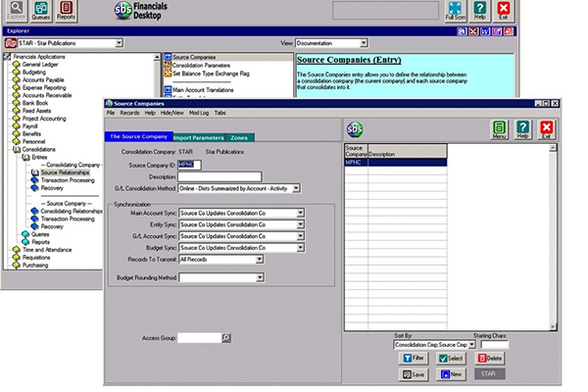This screenshot has height=392, width=588.
Task: Click Menu icon in Source Companies window
Action: [499, 129]
